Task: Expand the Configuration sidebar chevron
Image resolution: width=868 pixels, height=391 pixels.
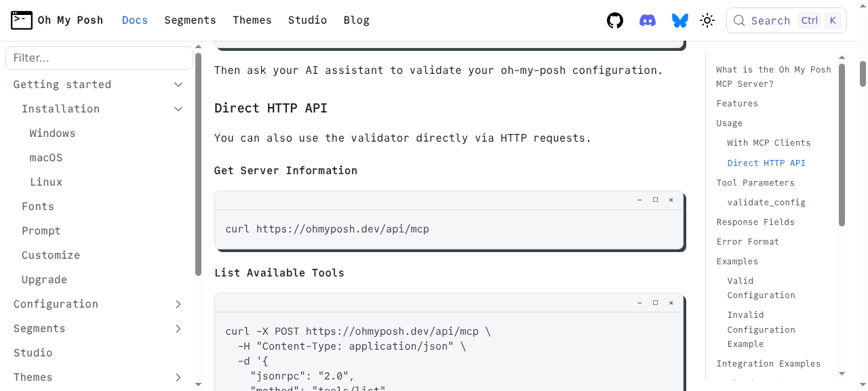Action: [178, 304]
